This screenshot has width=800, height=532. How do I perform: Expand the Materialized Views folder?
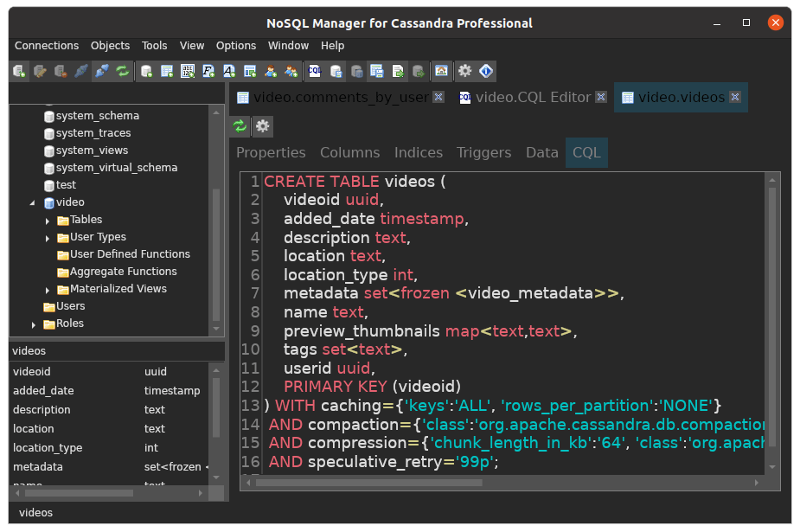pyautogui.click(x=48, y=289)
